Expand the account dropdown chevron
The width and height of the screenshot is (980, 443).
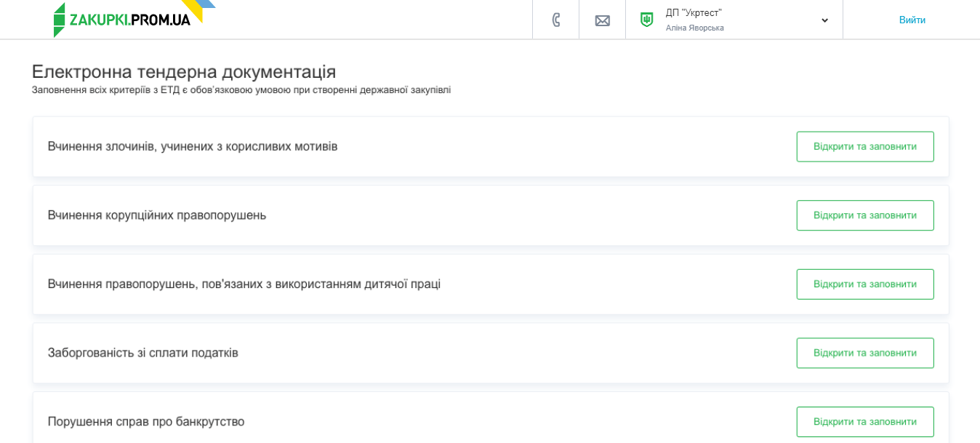click(824, 20)
